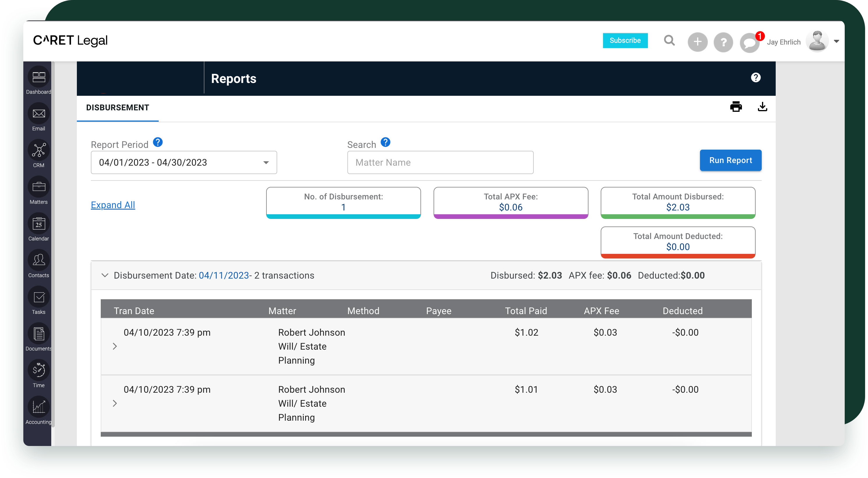The width and height of the screenshot is (868, 478).
Task: Open the Matters briefcase icon
Action: point(39,187)
